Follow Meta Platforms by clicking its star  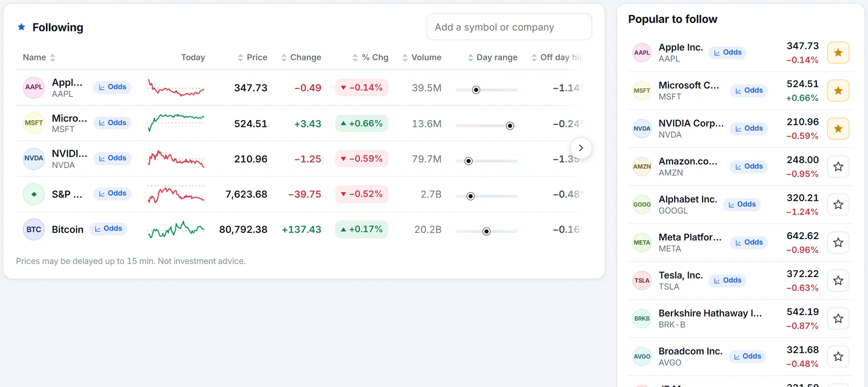[x=838, y=242]
